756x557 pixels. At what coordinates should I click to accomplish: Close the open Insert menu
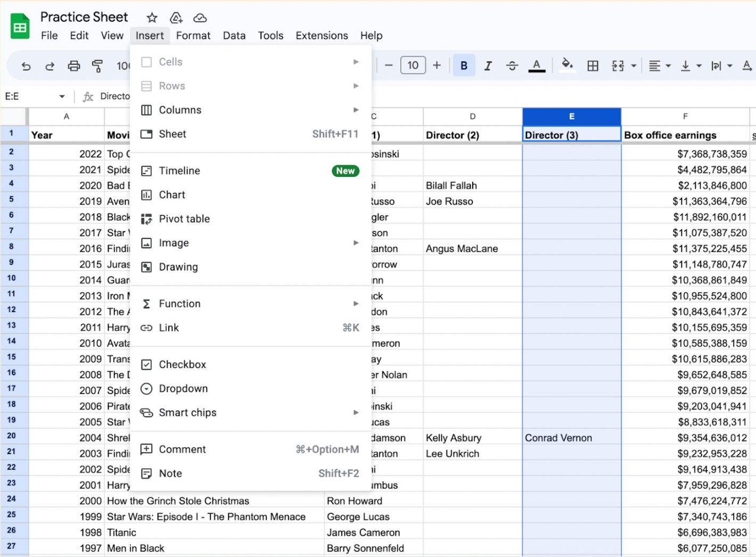(x=150, y=36)
